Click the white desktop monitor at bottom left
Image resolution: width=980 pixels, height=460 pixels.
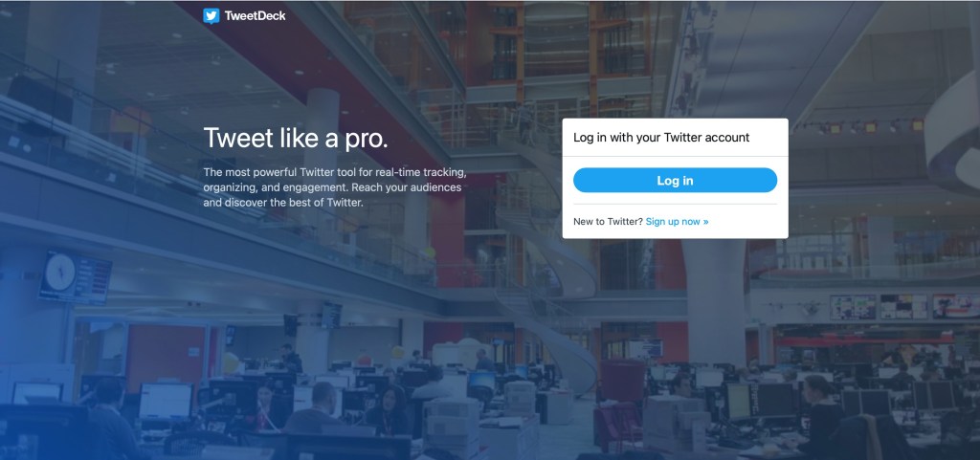click(x=166, y=401)
